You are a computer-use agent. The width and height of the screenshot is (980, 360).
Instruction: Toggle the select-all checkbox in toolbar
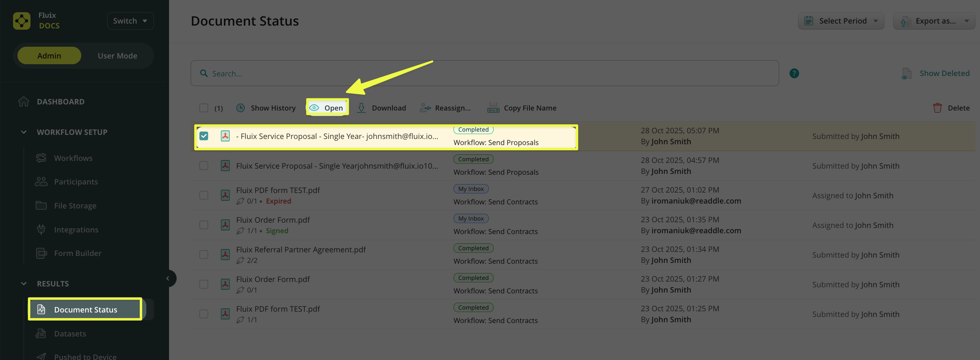pos(204,108)
